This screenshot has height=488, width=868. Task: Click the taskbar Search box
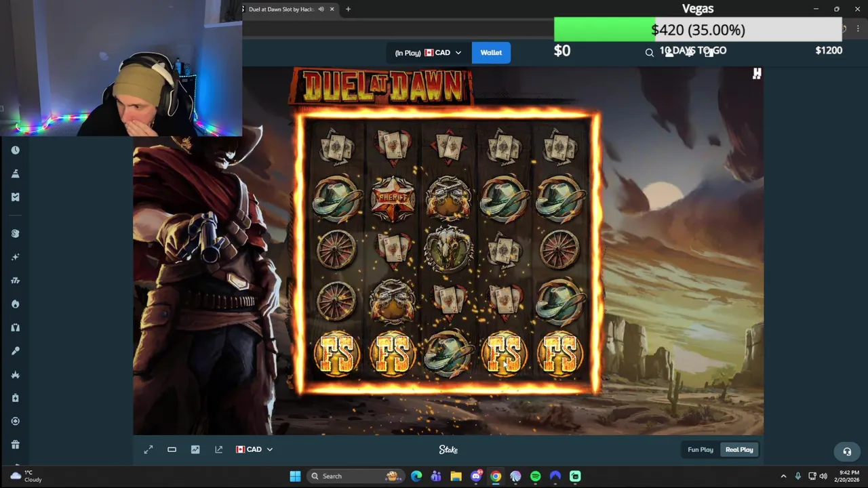pyautogui.click(x=355, y=476)
